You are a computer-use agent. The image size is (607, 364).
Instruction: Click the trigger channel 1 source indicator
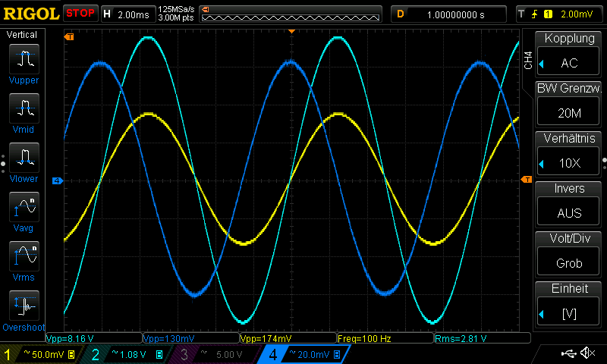coord(548,14)
